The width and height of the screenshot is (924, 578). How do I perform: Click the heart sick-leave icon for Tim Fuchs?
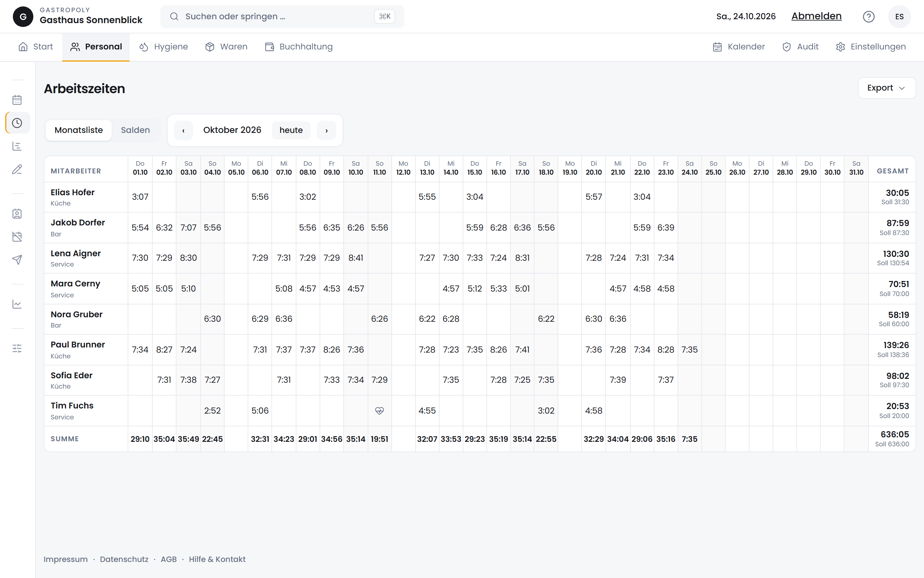point(379,411)
